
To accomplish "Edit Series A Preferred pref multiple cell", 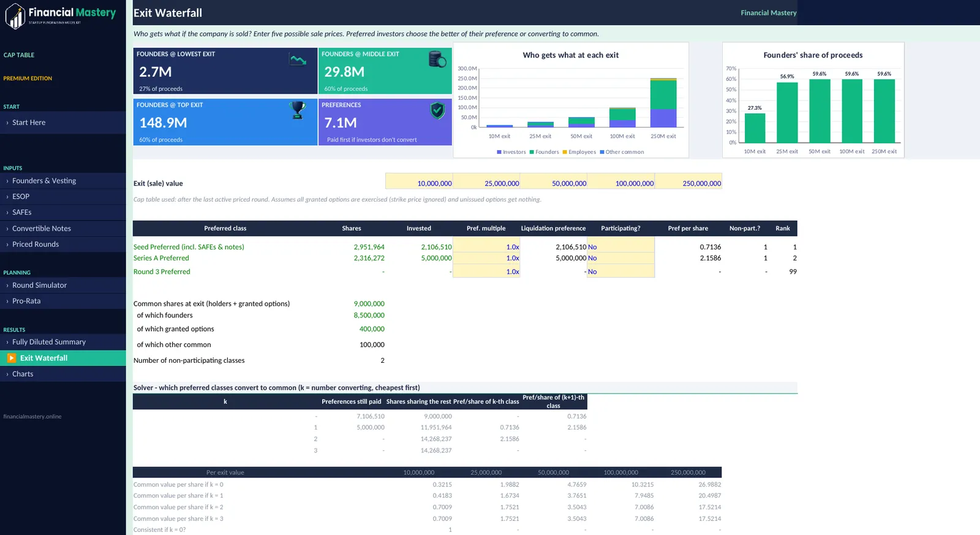I will point(486,258).
